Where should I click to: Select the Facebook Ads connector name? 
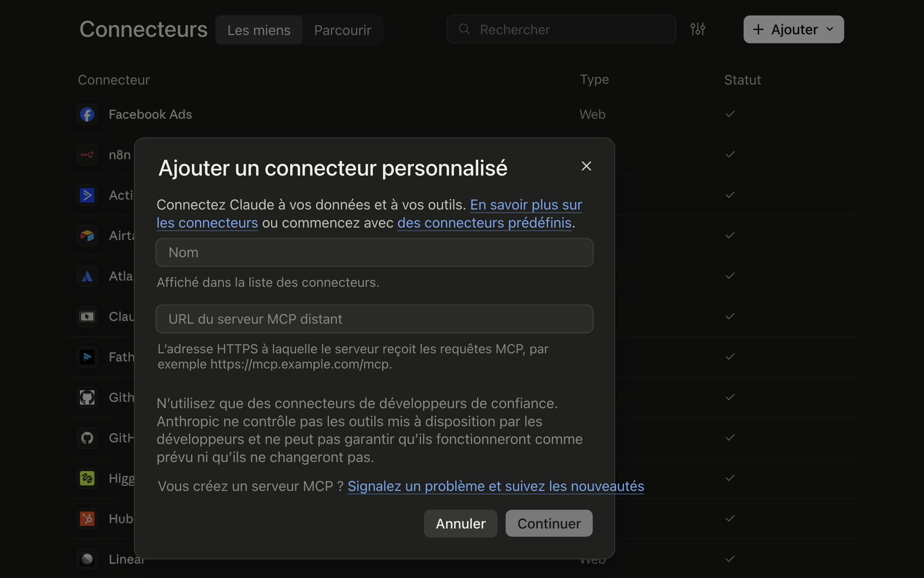click(150, 114)
